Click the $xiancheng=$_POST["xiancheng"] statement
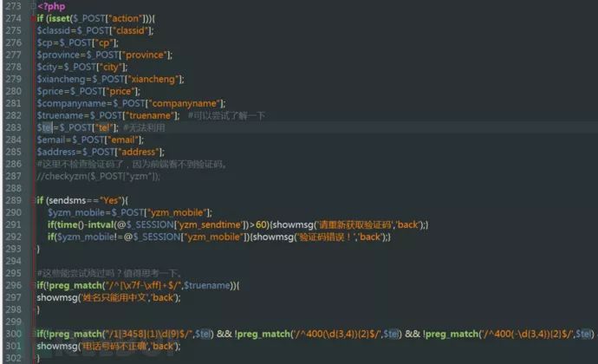This screenshot has width=598, height=364. coord(110,80)
